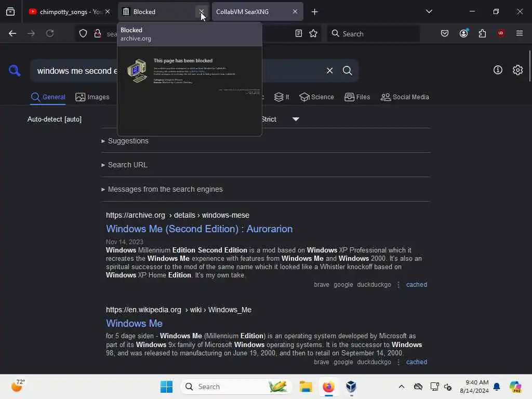Open weather widget showing 72°
Viewport: 532px width, 399px height.
[x=18, y=386]
